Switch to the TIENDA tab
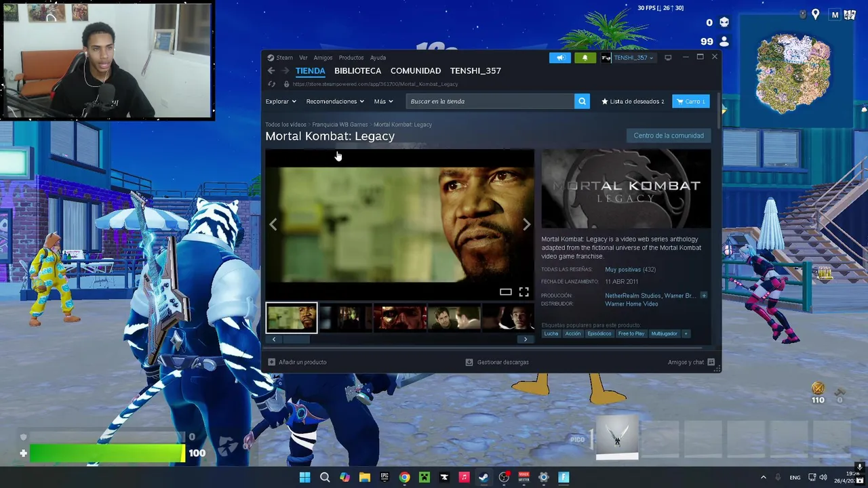The height and width of the screenshot is (488, 868). point(310,70)
